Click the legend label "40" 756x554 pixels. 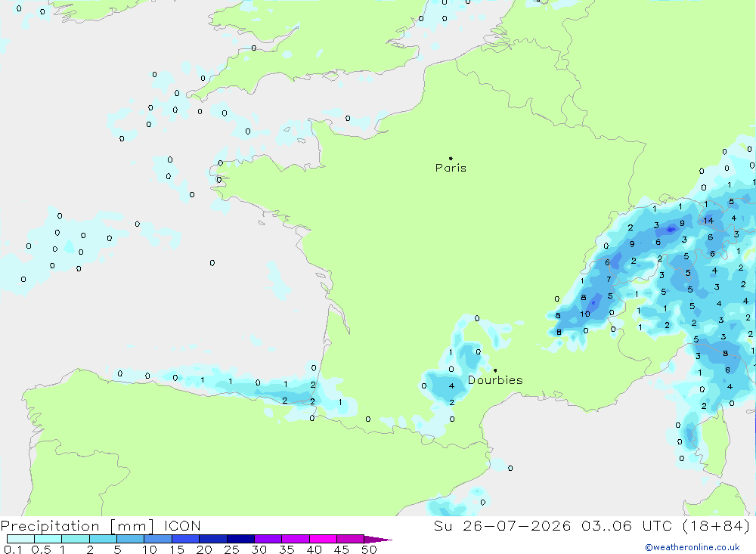tap(314, 549)
